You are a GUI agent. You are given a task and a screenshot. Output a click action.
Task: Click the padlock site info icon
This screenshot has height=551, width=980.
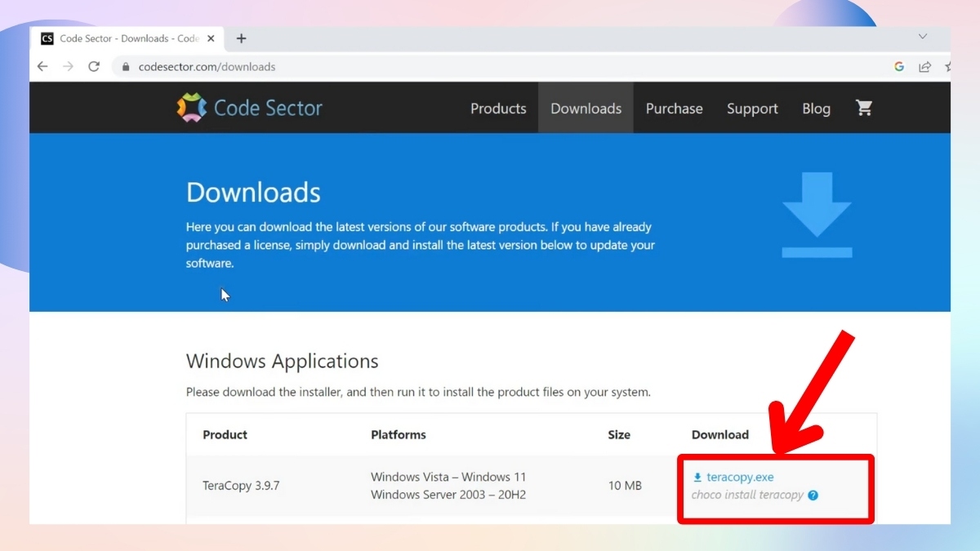click(x=126, y=67)
